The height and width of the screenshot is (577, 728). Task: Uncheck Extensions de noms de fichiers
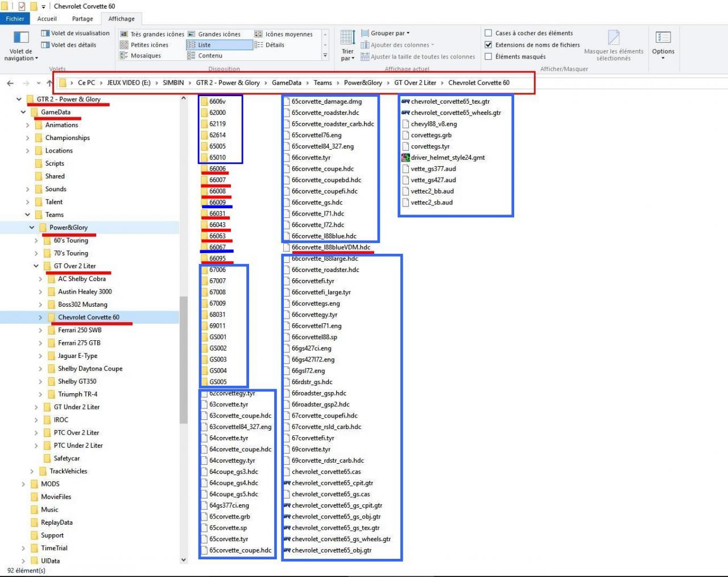488,45
